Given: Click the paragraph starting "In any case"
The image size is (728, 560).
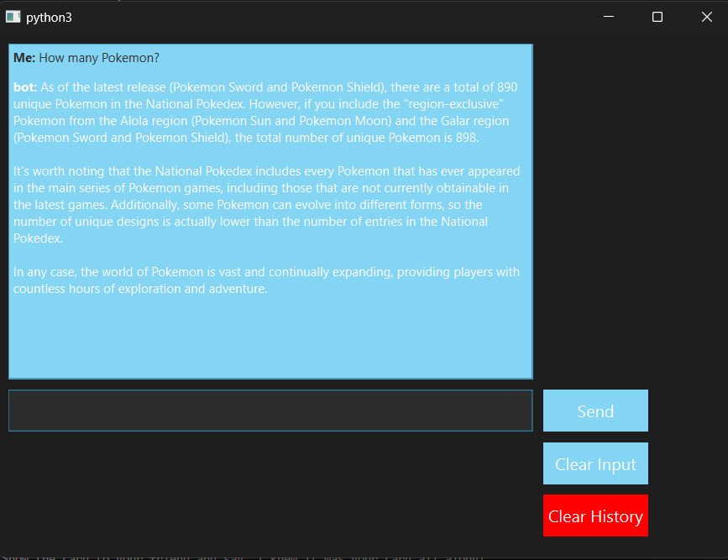Looking at the screenshot, I should (x=266, y=280).
